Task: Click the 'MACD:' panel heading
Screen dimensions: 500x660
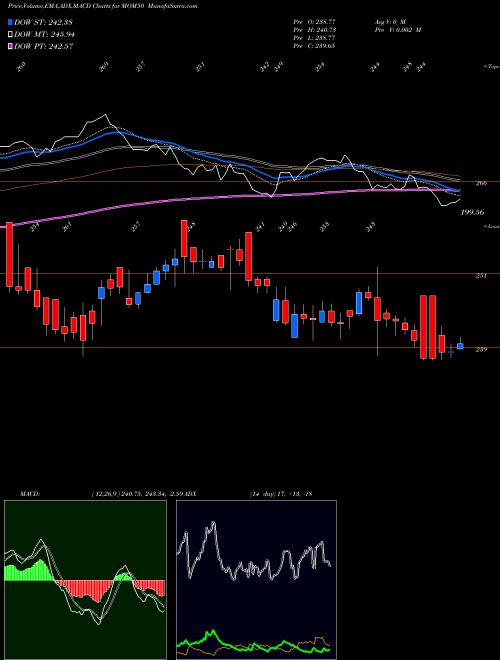Action: [x=29, y=494]
